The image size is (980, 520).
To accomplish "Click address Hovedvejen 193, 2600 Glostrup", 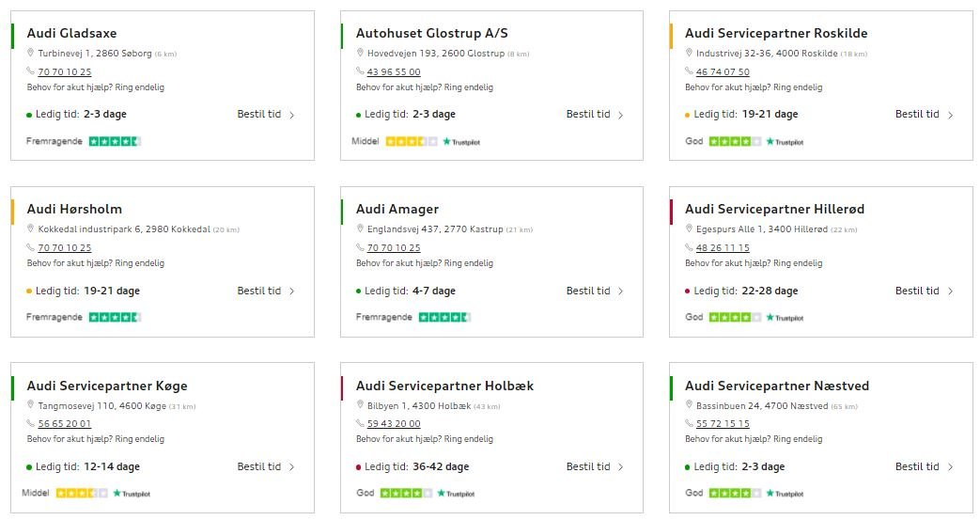I will [x=436, y=54].
